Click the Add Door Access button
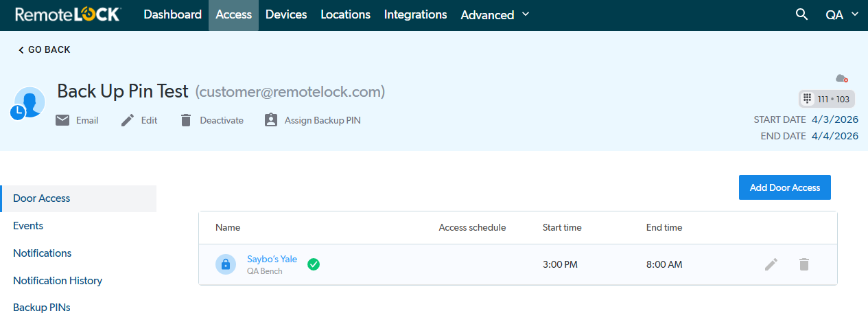 (x=785, y=187)
